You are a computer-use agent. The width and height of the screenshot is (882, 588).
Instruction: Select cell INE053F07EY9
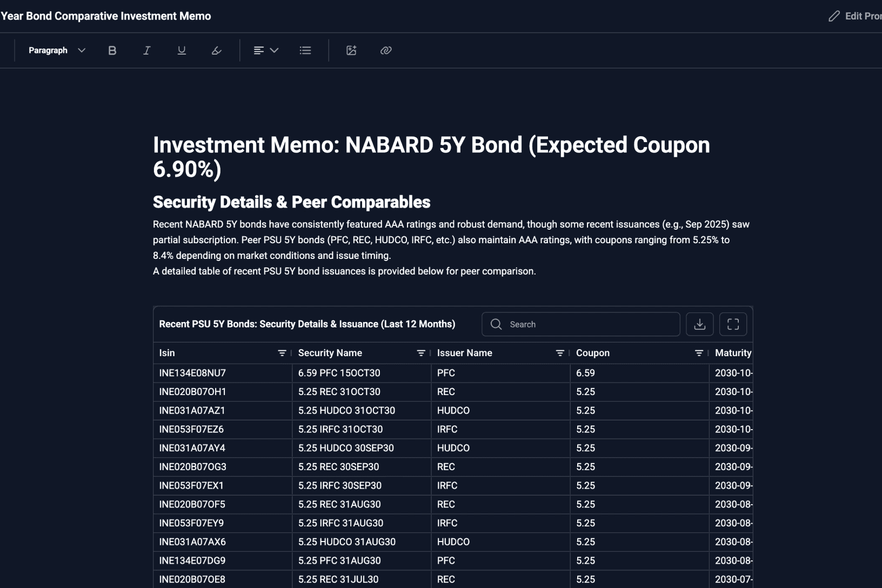click(223, 523)
